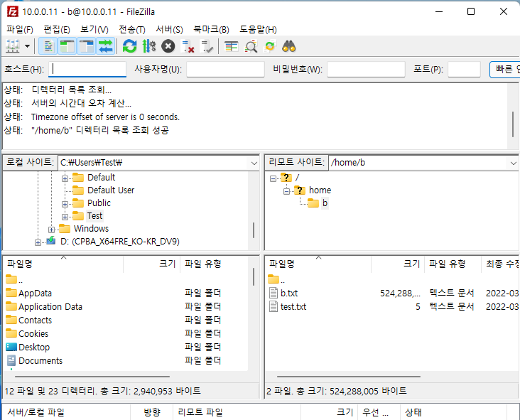The width and height of the screenshot is (520, 420).
Task: Open the directory listing filters dialog
Action: tap(231, 46)
